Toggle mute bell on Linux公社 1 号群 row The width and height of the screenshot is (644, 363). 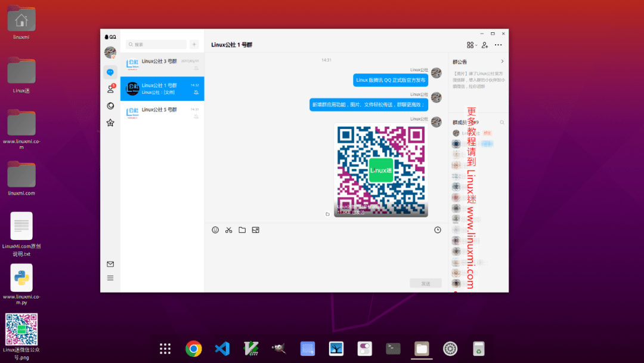[x=196, y=93]
